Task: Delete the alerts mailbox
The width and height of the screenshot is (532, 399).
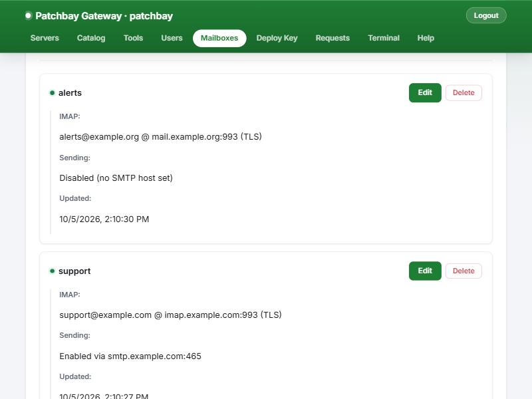Action: [x=464, y=92]
